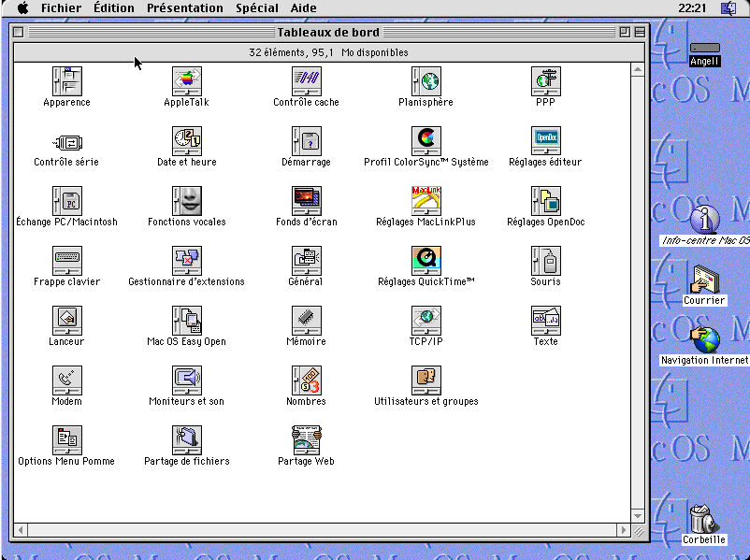This screenshot has height=560, width=750.
Task: Click the window collapse box in title bar
Action: 640,32
